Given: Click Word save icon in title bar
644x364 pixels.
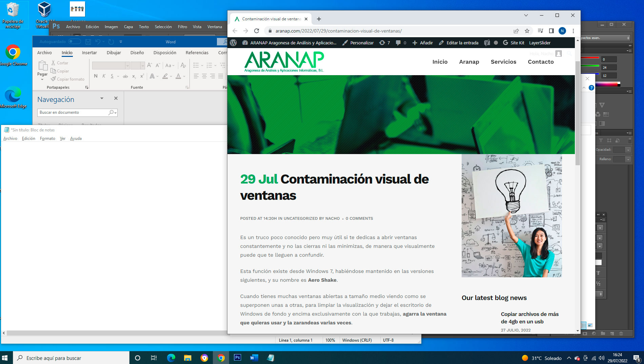Looking at the screenshot, I should (x=88, y=42).
